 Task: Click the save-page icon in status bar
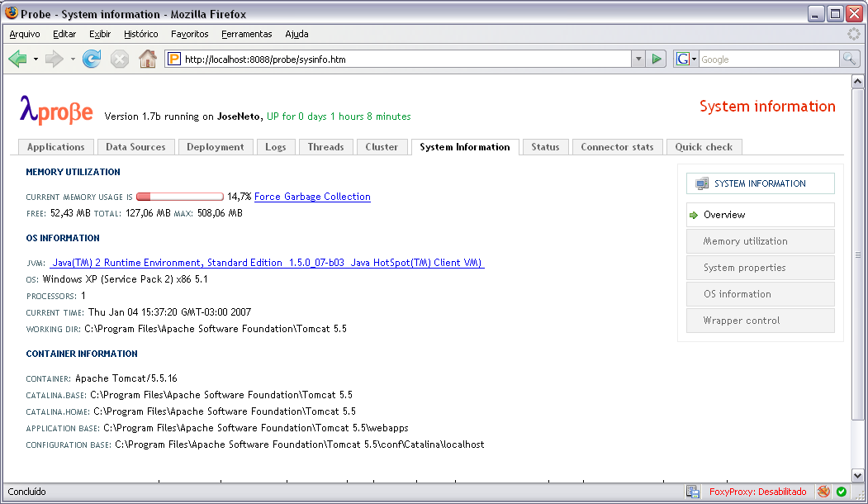693,492
